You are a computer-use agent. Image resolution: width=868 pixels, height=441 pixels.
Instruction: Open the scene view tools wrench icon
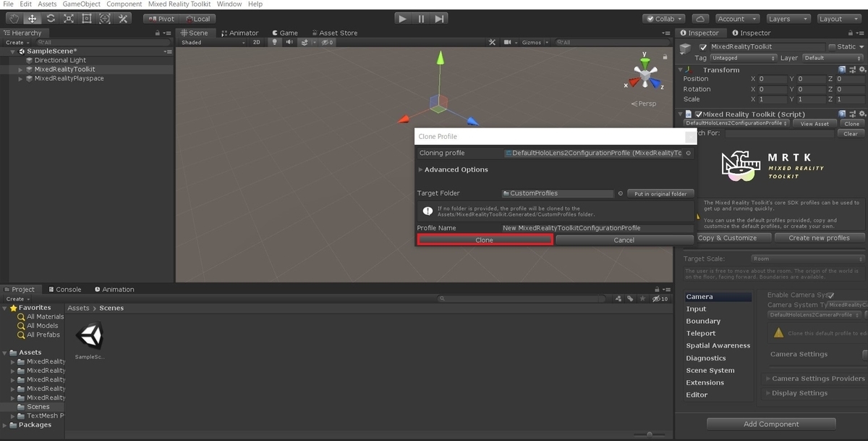[x=492, y=42]
